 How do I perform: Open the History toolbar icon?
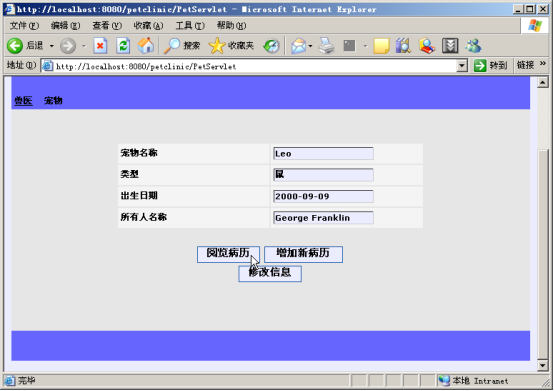[271, 46]
